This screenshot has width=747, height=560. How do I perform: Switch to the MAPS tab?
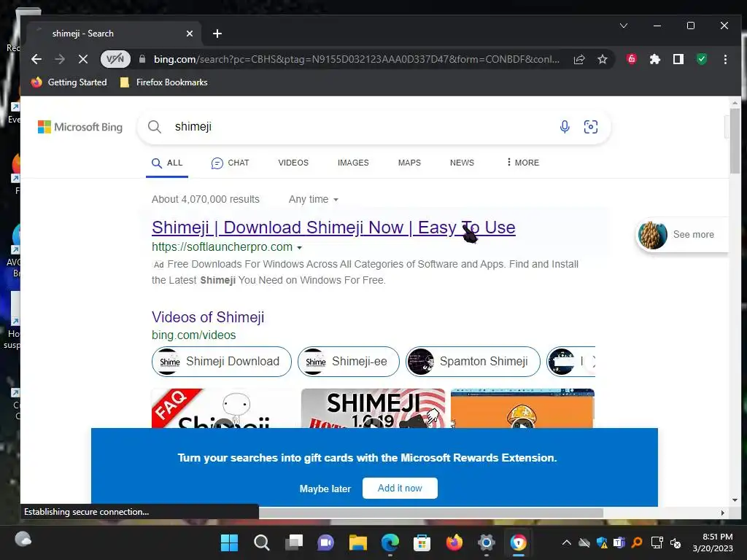409,163
